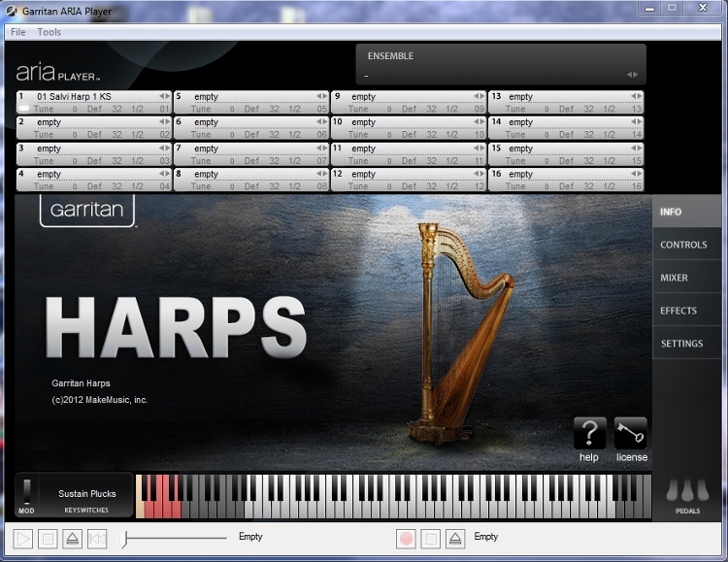Click the pedals icon
Image resolution: width=728 pixels, height=562 pixels.
pos(687,490)
